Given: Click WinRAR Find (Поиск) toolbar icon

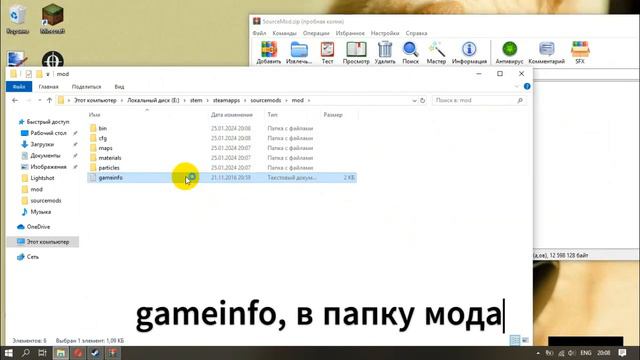Looking at the screenshot, I should [x=411, y=53].
